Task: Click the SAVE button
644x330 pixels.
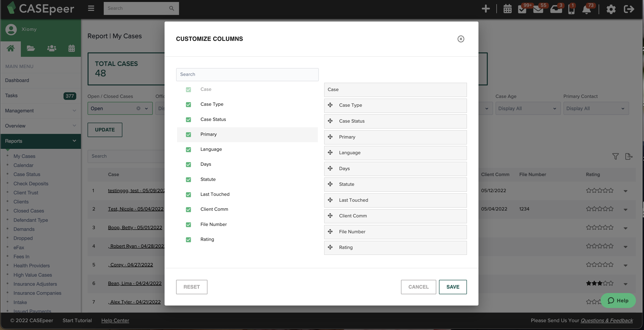Action: click(x=452, y=287)
